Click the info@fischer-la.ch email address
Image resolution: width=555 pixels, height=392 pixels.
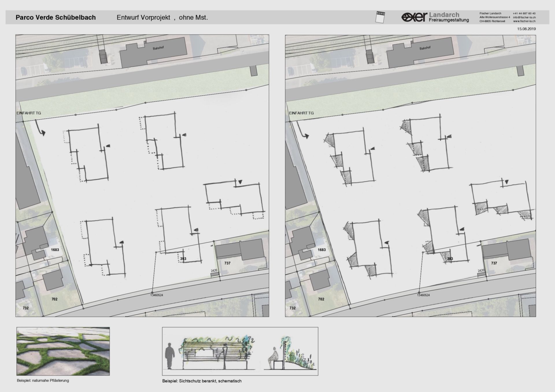524,17
